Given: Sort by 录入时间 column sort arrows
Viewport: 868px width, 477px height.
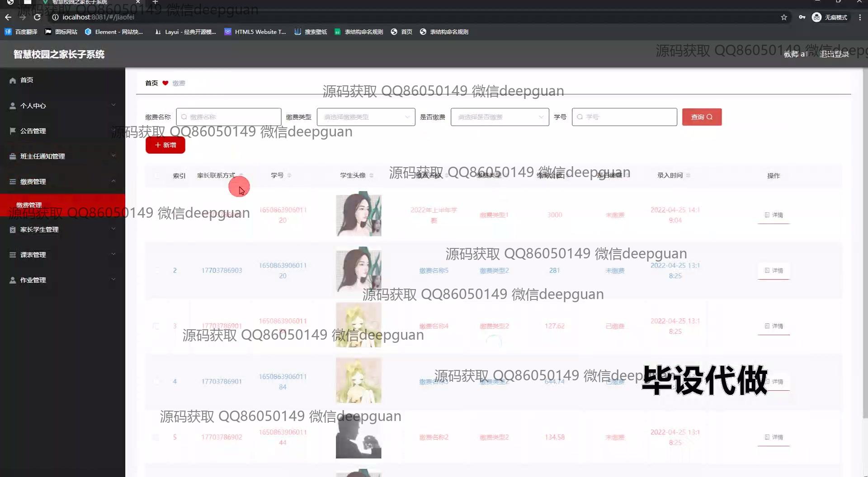Looking at the screenshot, I should click(688, 176).
